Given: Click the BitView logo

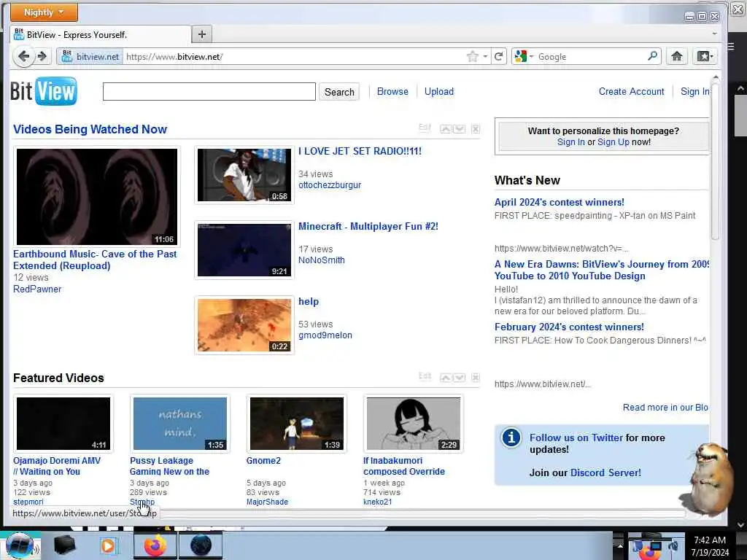Looking at the screenshot, I should coord(44,91).
